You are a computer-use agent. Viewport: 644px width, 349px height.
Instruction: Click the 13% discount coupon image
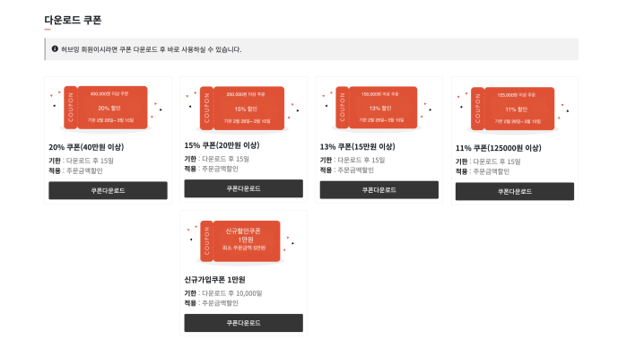pos(379,109)
